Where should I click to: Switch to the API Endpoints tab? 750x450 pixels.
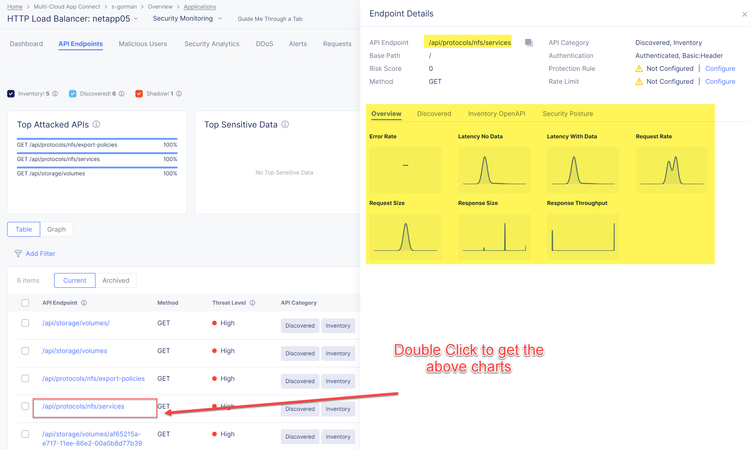80,44
